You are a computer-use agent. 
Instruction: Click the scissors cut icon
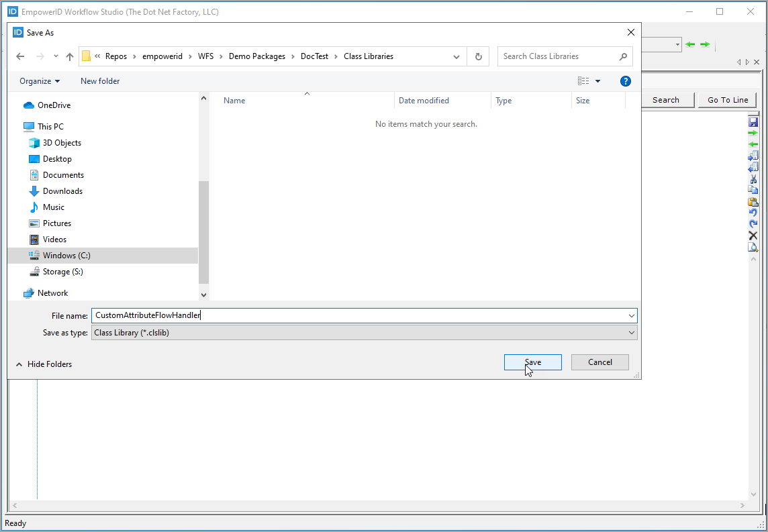pyautogui.click(x=753, y=179)
